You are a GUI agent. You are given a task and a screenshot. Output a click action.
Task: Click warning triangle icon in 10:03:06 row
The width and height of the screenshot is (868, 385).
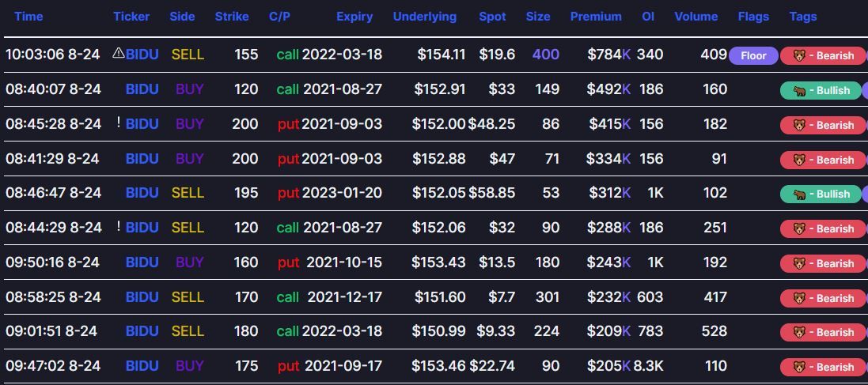(118, 53)
